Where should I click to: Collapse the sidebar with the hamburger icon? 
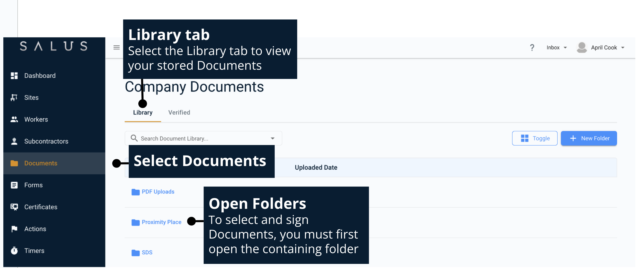pos(116,47)
